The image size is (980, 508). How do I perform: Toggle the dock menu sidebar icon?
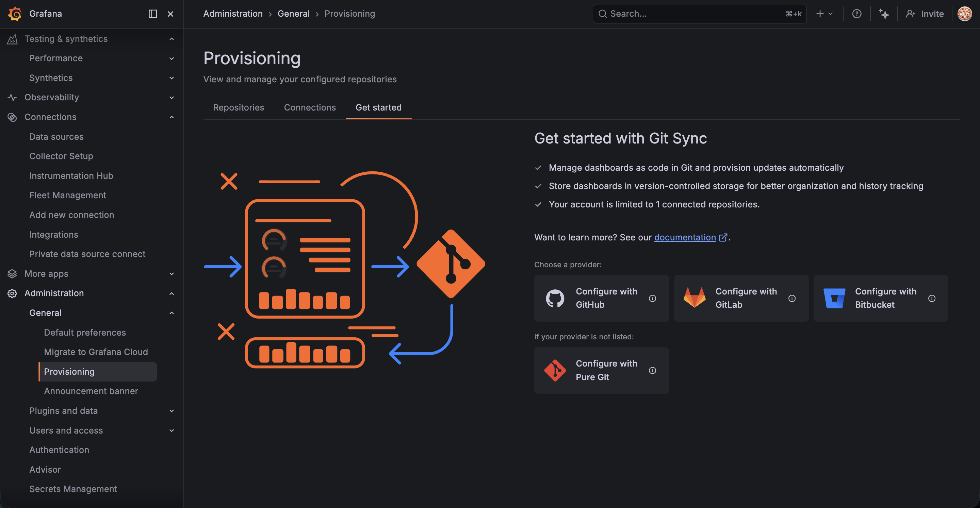coord(152,14)
